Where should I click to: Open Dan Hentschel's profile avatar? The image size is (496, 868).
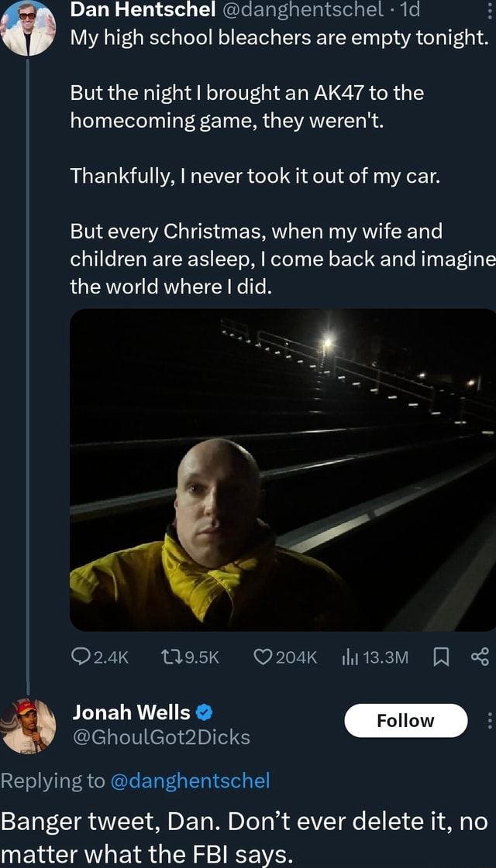tap(29, 27)
